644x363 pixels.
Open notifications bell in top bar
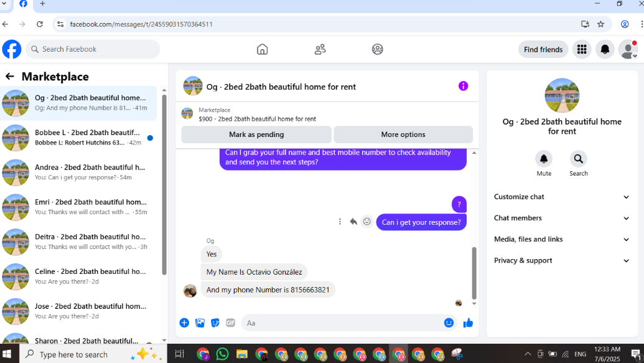(605, 49)
